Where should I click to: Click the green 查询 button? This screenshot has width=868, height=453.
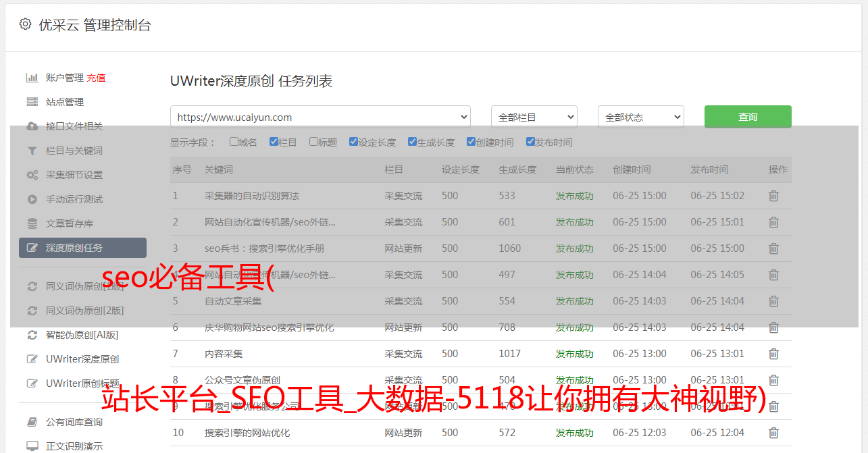[x=748, y=117]
